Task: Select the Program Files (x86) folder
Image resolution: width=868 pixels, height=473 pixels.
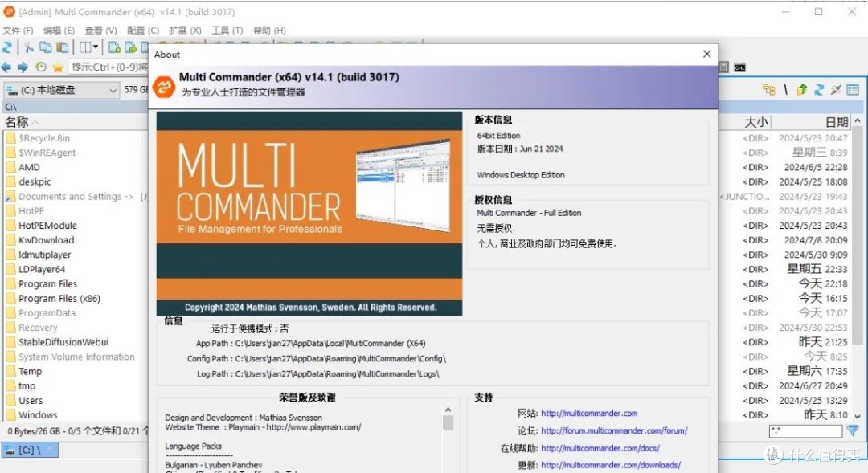Action: [59, 298]
